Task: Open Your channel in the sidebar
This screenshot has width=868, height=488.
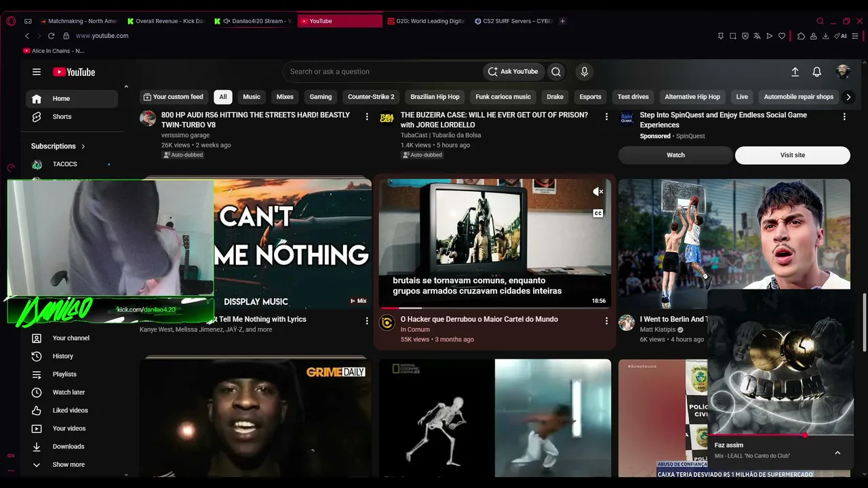Action: [x=72, y=338]
